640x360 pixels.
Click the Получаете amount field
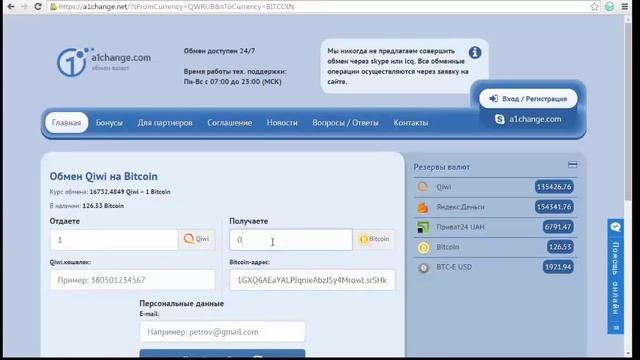pos(291,240)
